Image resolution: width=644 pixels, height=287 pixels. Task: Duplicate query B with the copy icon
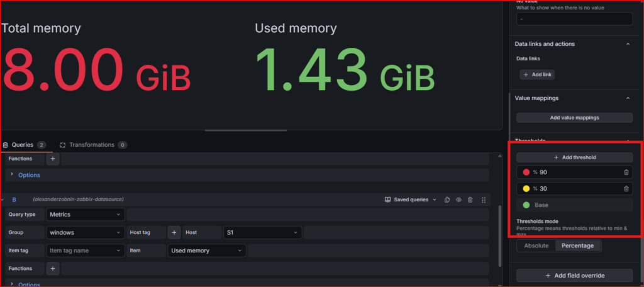(x=447, y=200)
